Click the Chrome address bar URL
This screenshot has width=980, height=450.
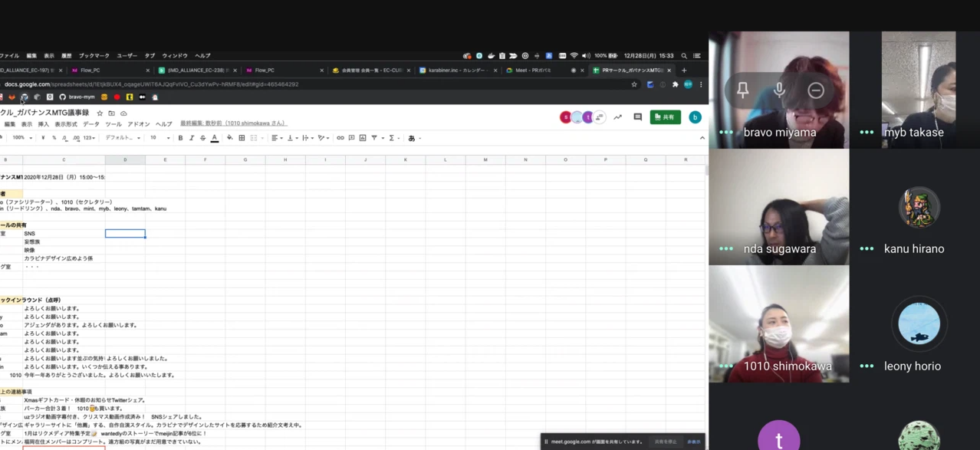pos(152,84)
